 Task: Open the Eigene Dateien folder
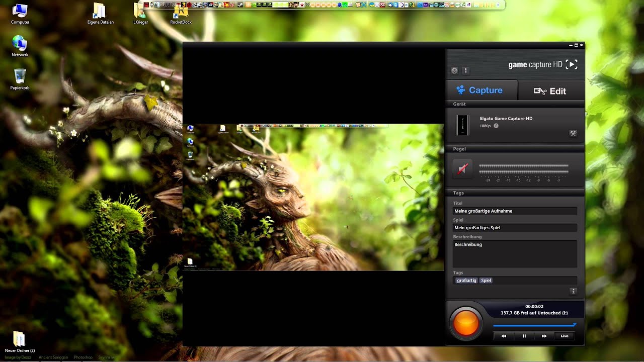tap(100, 14)
